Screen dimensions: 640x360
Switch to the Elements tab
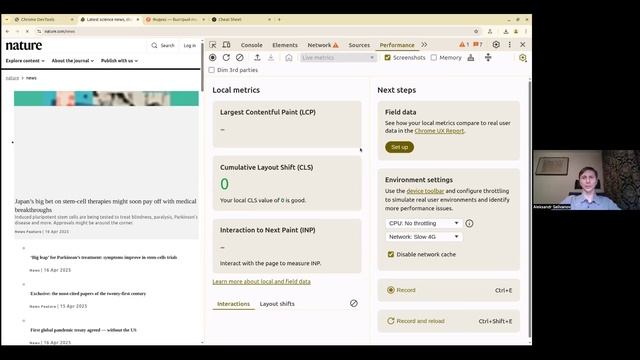click(x=285, y=45)
